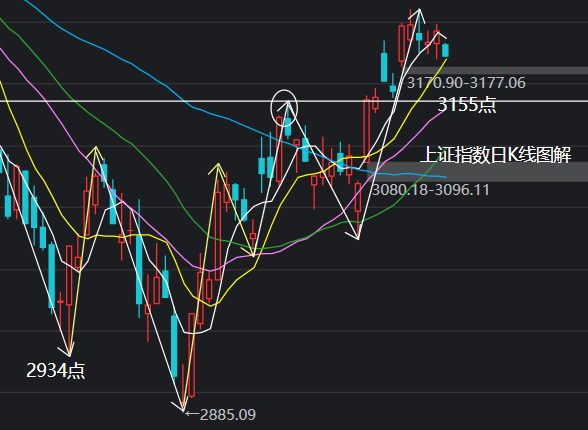
Task: Click the 3080.18-3096.11 gap range text
Action: pyautogui.click(x=430, y=190)
